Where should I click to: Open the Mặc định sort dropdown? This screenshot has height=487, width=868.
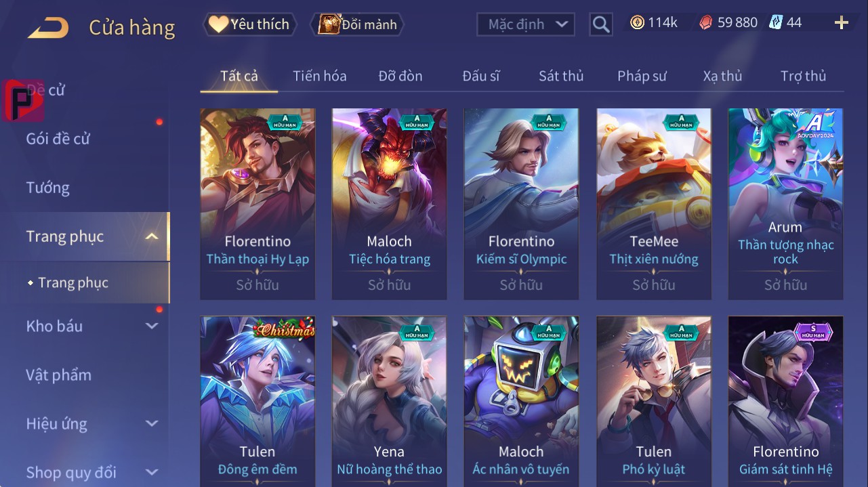tap(526, 24)
